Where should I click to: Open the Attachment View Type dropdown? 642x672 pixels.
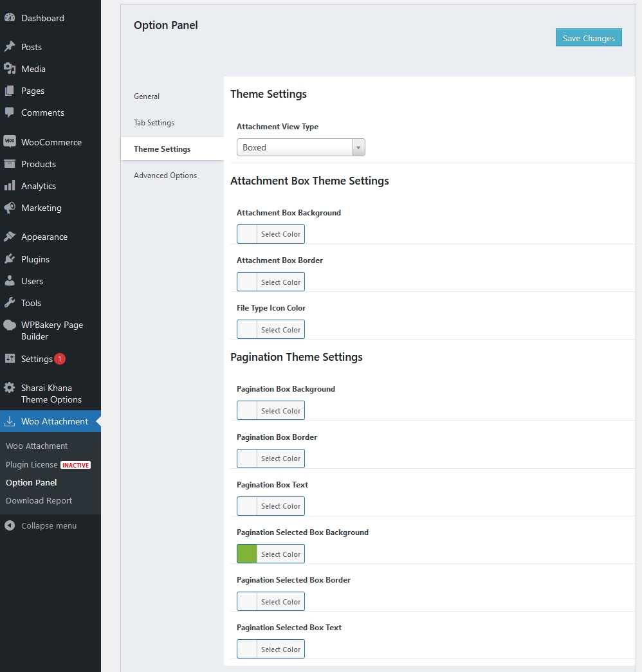300,147
